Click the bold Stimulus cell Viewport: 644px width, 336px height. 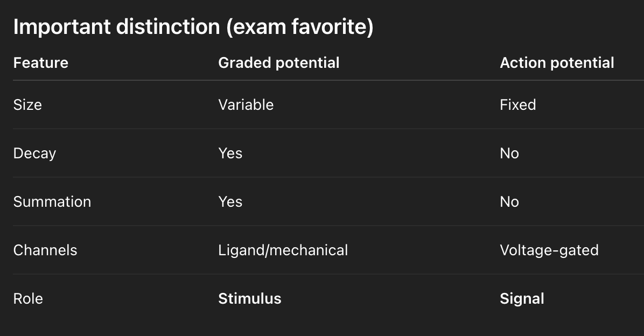[x=249, y=299]
